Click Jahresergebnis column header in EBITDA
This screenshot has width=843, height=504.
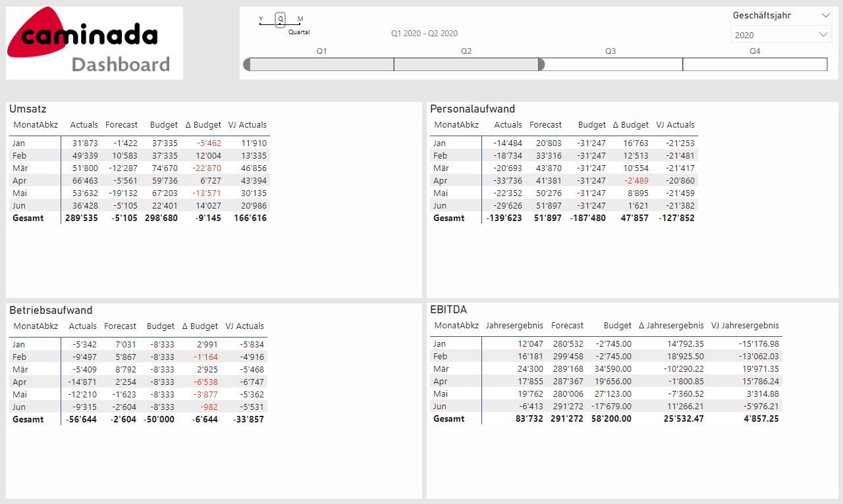pos(514,326)
